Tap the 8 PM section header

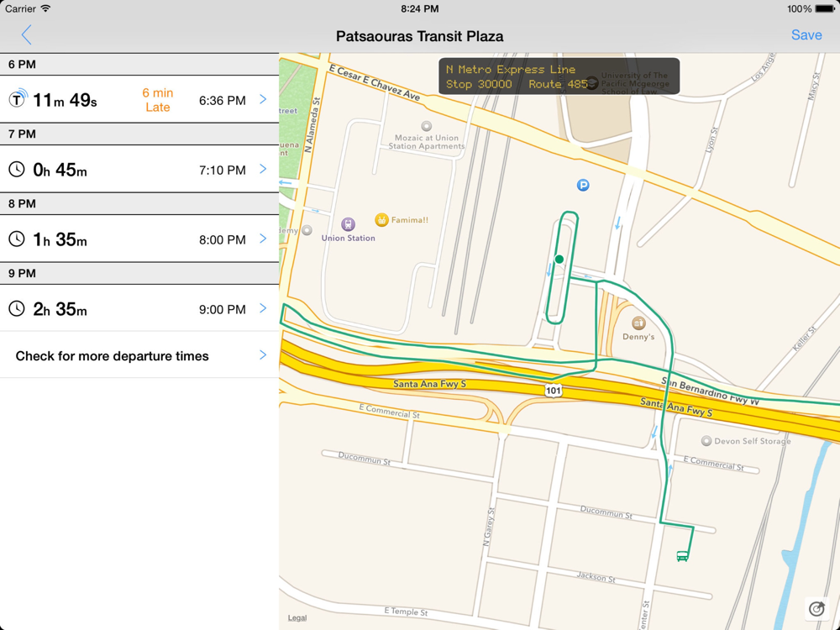click(x=139, y=203)
